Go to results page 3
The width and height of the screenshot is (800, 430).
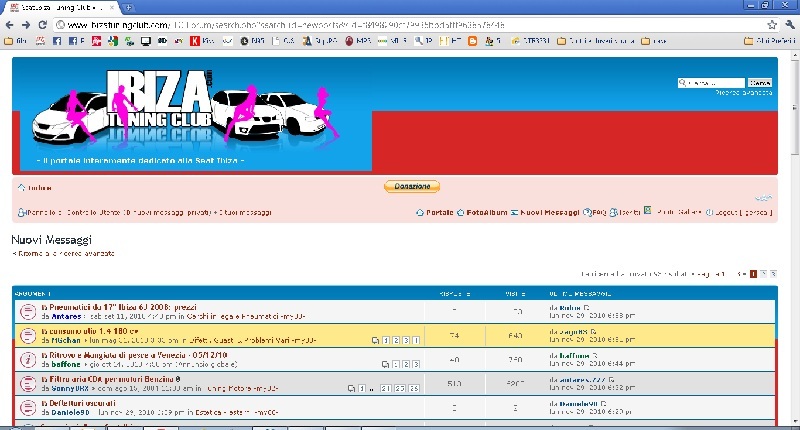tap(773, 274)
